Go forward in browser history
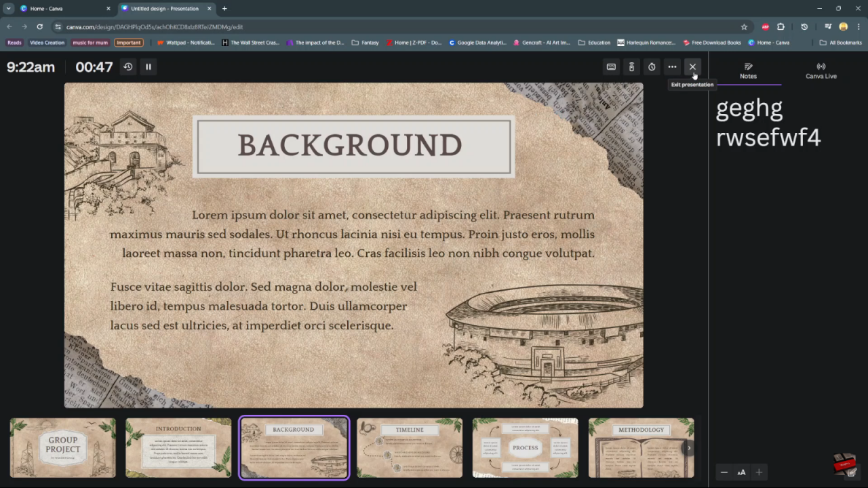Image resolution: width=868 pixels, height=488 pixels. pyautogui.click(x=24, y=26)
